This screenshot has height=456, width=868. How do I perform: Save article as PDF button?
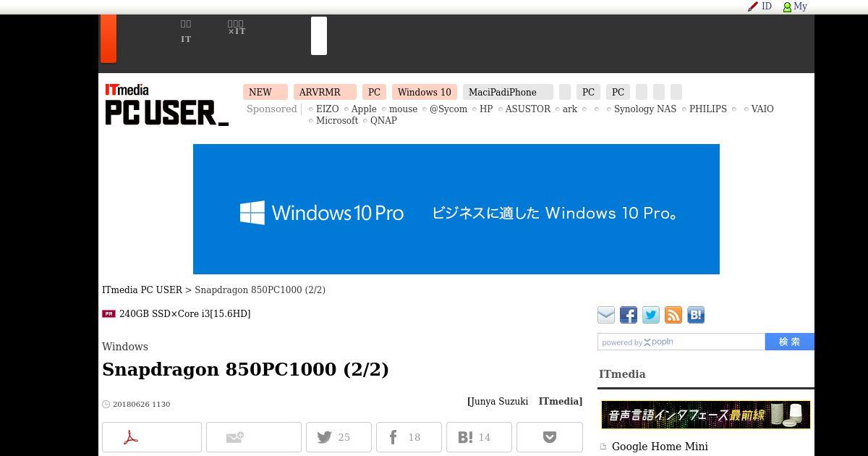coord(152,437)
